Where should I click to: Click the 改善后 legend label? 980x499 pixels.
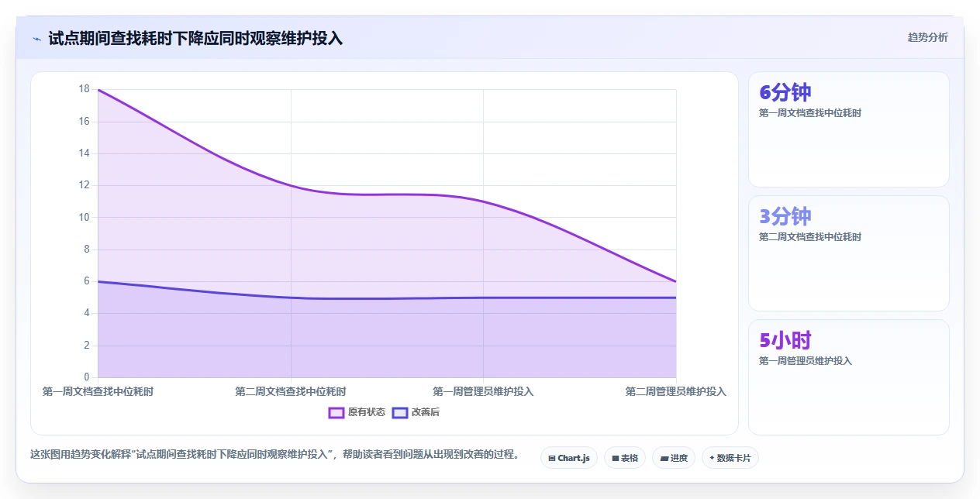coord(426,412)
